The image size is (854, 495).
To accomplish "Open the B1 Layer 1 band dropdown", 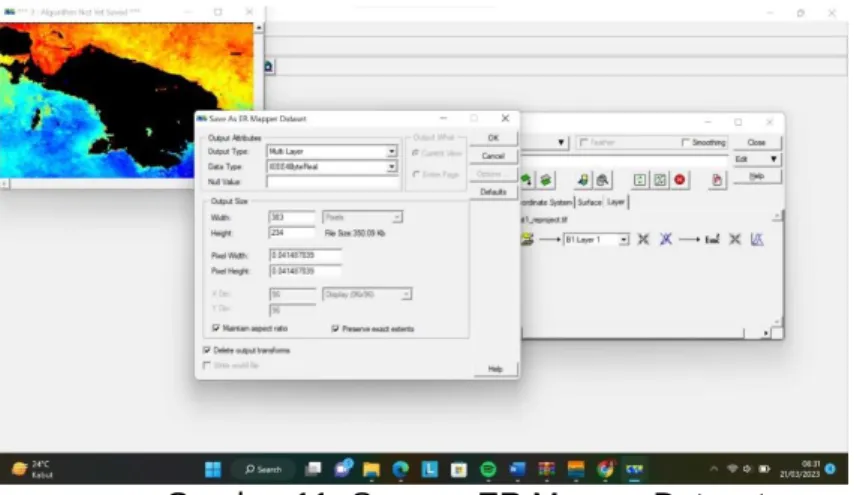I will [624, 239].
